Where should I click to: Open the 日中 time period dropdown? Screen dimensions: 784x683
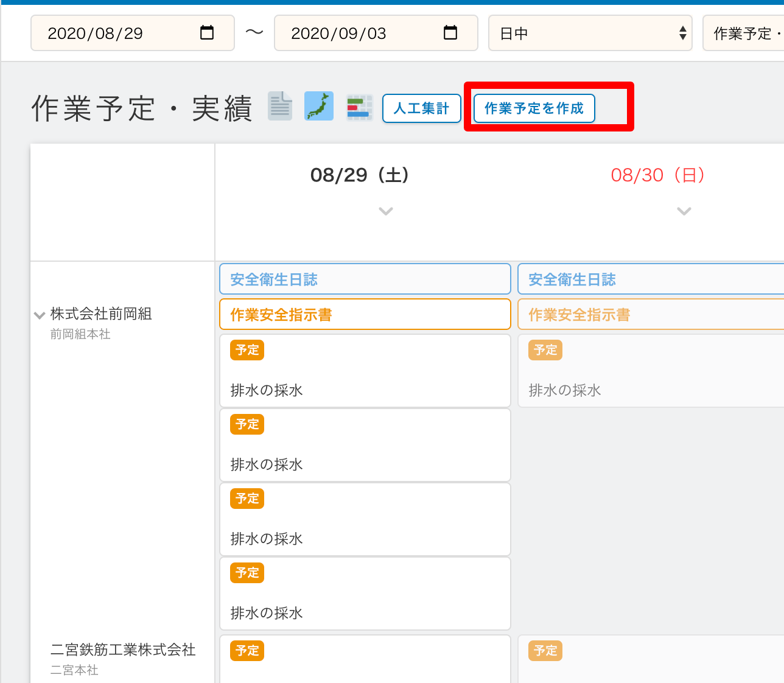point(590,33)
